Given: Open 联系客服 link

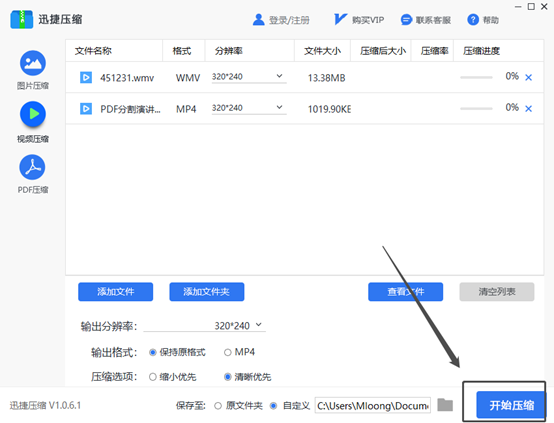Looking at the screenshot, I should click(433, 20).
